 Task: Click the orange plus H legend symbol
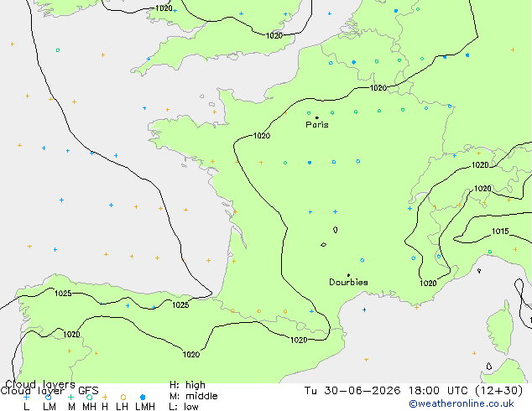[105, 397]
